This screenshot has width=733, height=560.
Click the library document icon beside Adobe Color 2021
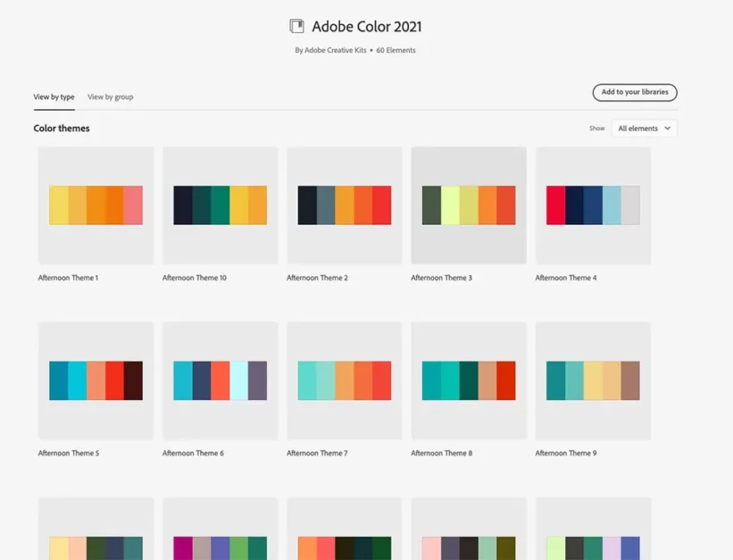tap(296, 26)
